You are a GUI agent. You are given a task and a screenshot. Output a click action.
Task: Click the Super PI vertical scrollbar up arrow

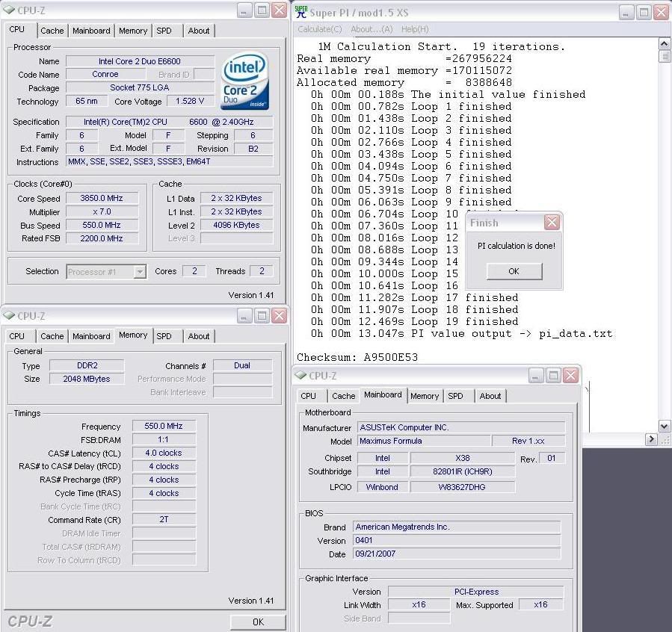pyautogui.click(x=664, y=43)
